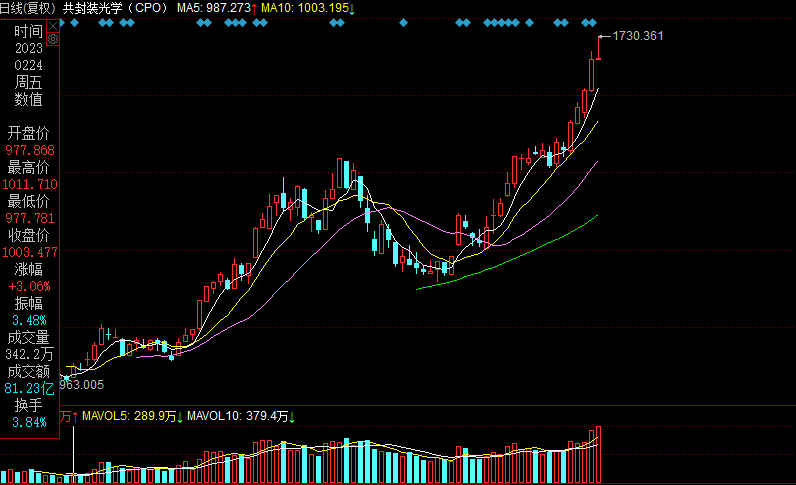Viewport: 796px width, 485px height.
Task: Click the 共封装光学 (CPO) title
Action: [115, 7]
